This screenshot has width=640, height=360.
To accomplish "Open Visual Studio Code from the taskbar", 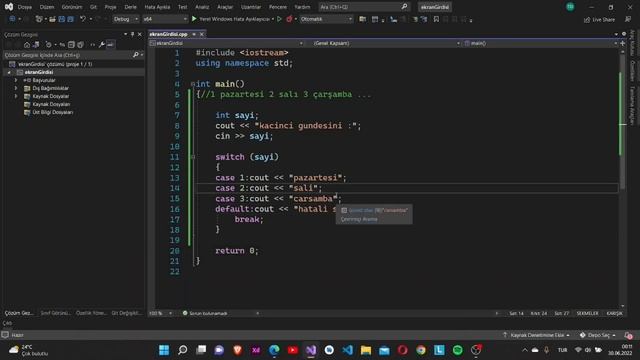I will click(347, 350).
